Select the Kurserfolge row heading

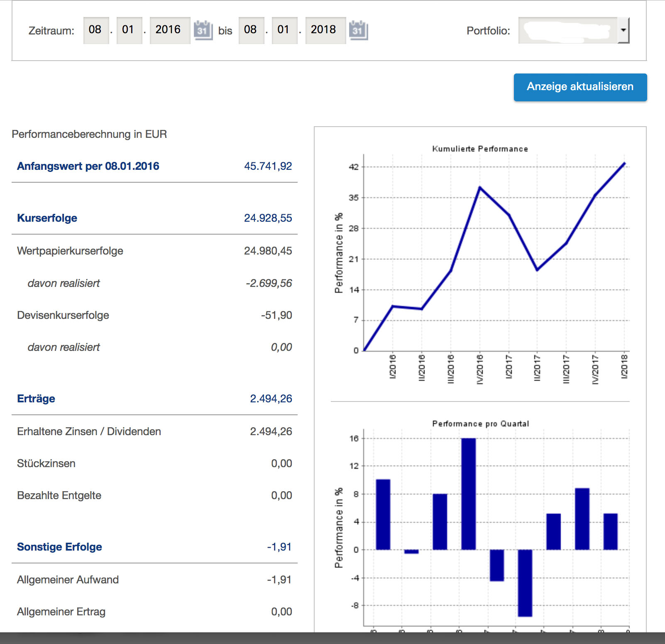46,218
